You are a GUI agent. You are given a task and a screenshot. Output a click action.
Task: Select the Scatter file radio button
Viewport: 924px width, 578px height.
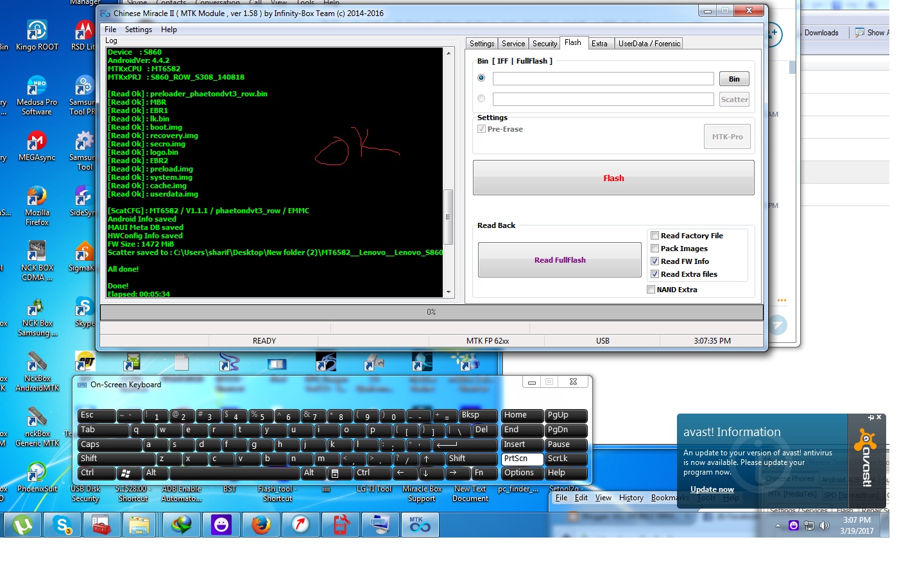pos(481,98)
